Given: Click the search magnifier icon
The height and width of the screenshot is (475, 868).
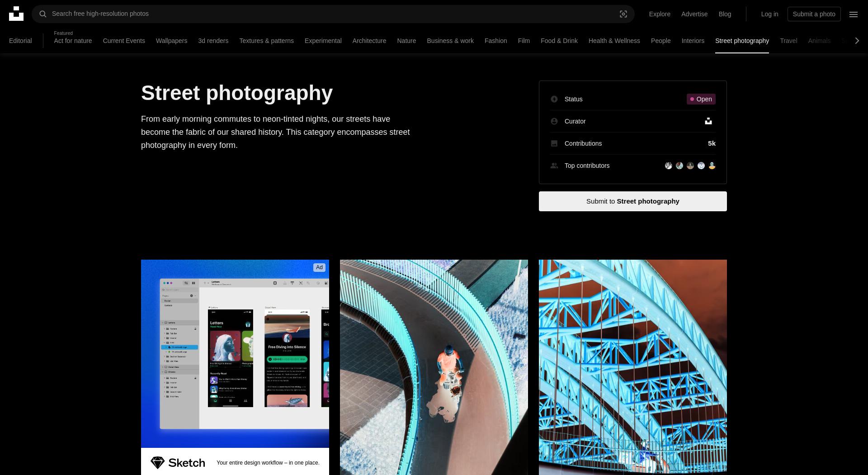Looking at the screenshot, I should coord(43,14).
